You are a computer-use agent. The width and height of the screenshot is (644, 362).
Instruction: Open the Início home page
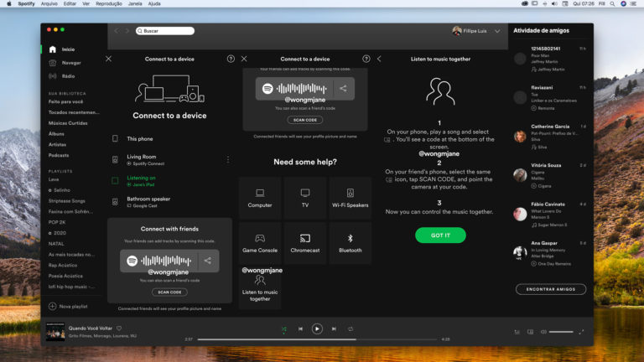tap(62, 49)
